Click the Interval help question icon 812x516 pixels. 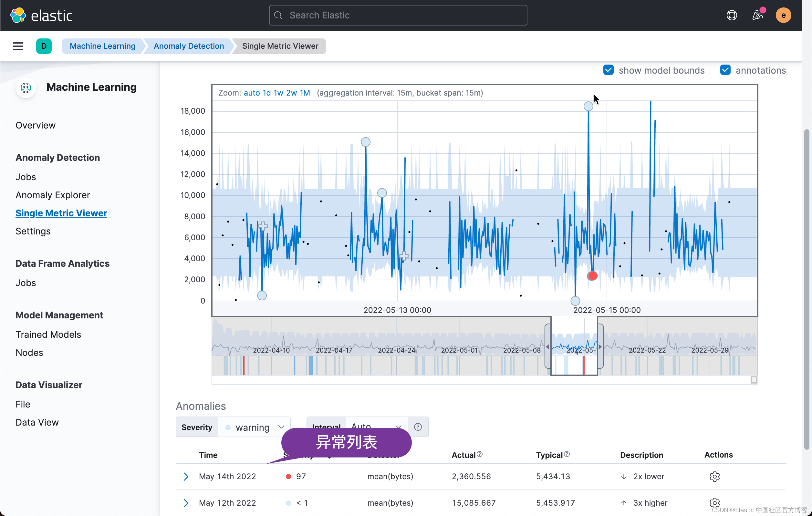418,427
